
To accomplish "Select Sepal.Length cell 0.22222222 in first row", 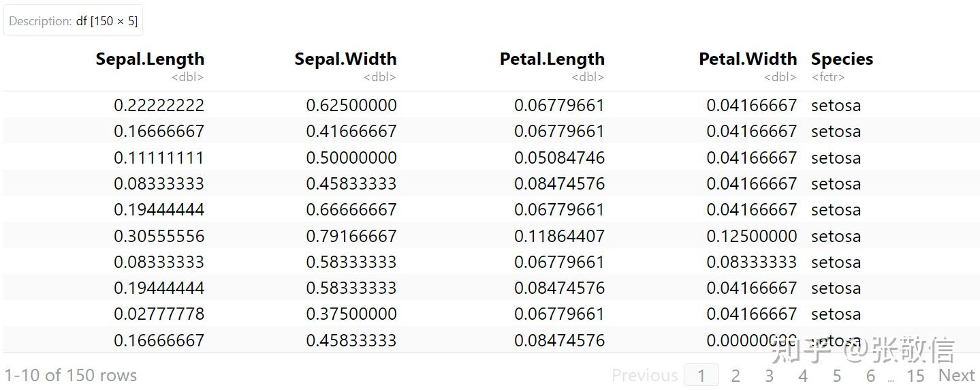I will 159,106.
